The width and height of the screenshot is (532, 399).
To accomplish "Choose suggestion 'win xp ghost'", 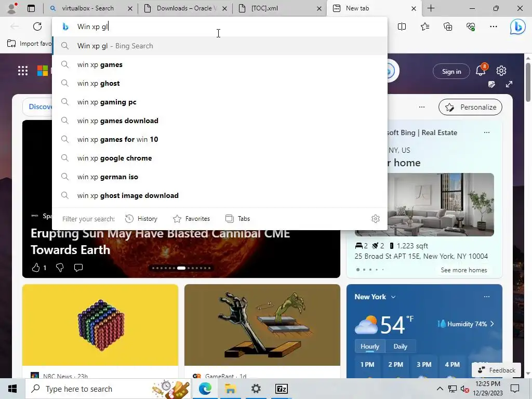I will [220, 83].
